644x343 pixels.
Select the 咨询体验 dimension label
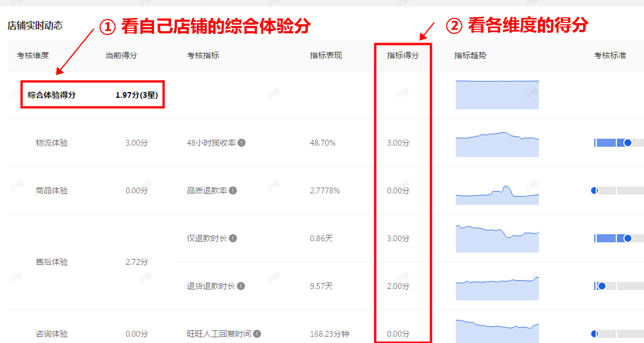52,334
